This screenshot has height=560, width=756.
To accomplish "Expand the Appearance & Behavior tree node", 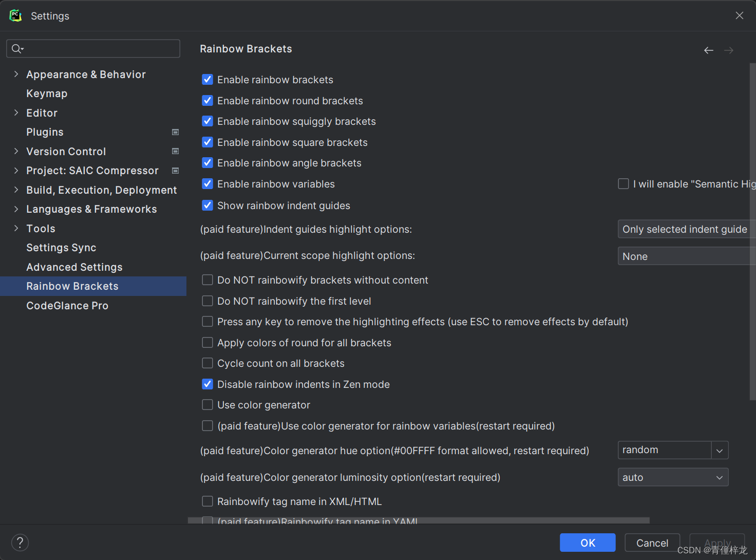I will pyautogui.click(x=16, y=74).
